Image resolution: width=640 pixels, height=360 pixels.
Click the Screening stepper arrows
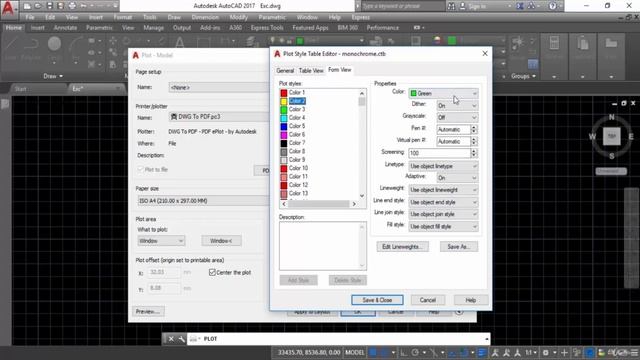474,153
